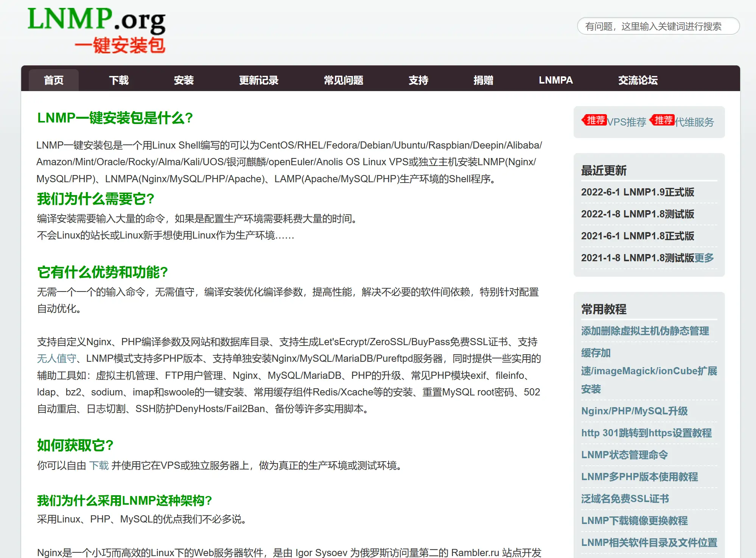Open LNMP下载镜像更换教程
756x558 pixels.
(x=635, y=521)
